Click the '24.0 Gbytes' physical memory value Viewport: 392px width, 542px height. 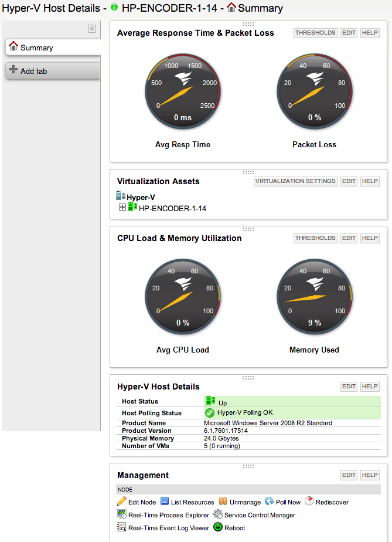(x=221, y=438)
